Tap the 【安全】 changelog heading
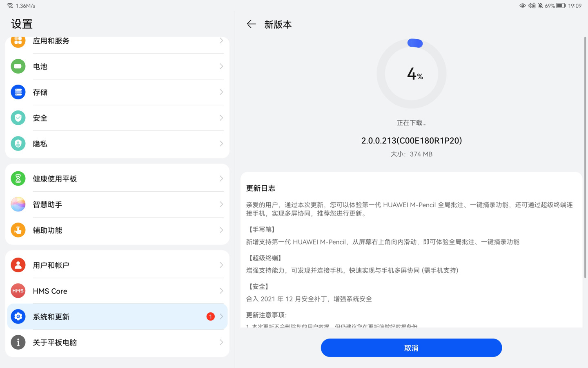Viewport: 588px width, 368px height. tap(259, 287)
